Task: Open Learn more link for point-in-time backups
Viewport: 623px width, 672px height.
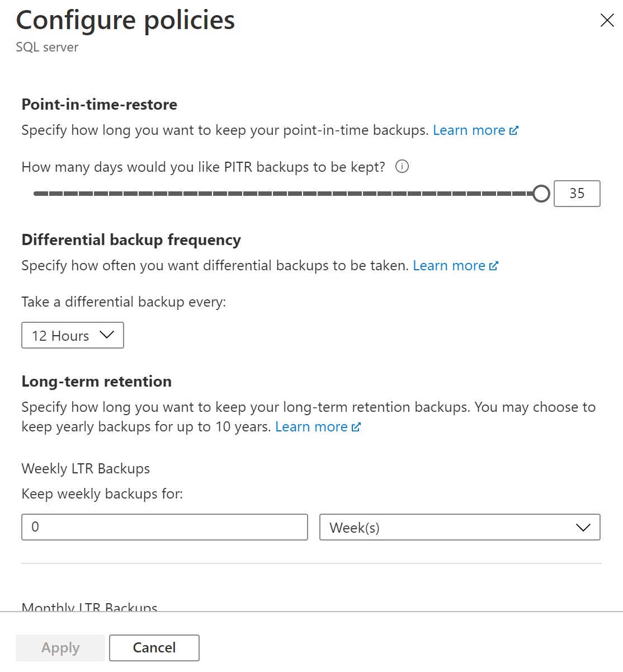Action: [469, 130]
